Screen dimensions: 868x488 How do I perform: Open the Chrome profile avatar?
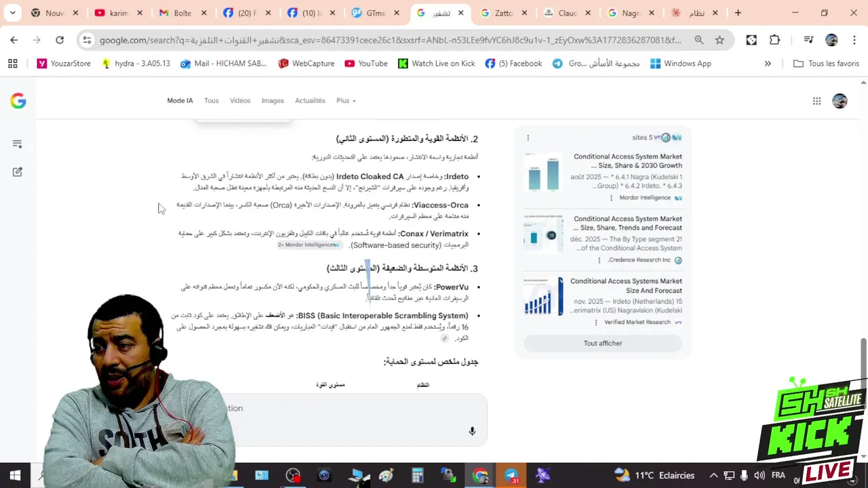pos(831,40)
